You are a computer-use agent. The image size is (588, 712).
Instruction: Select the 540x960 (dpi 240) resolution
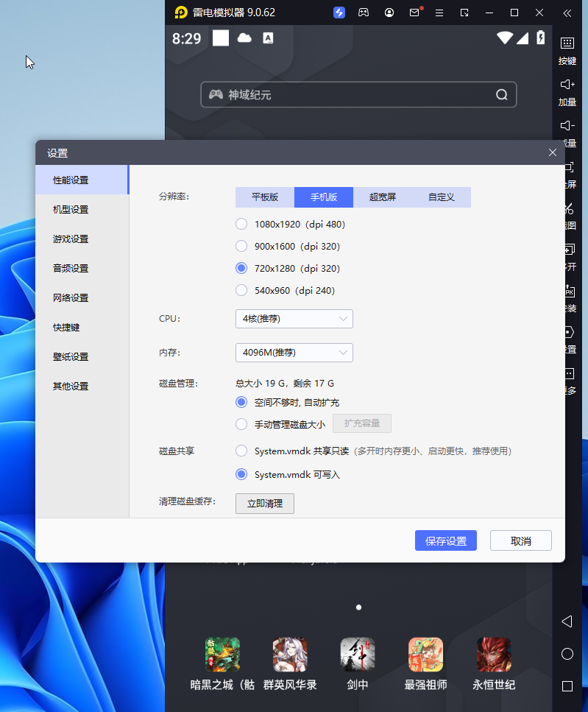(241, 290)
